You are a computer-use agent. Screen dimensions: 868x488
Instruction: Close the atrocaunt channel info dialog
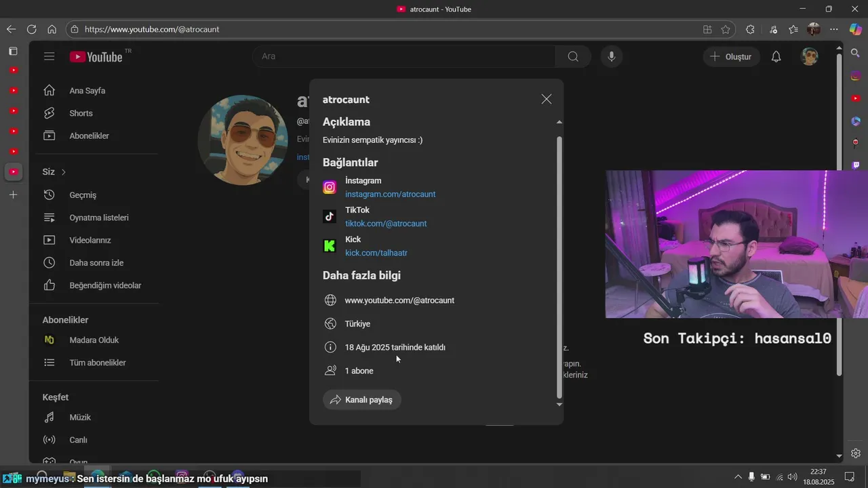point(547,99)
